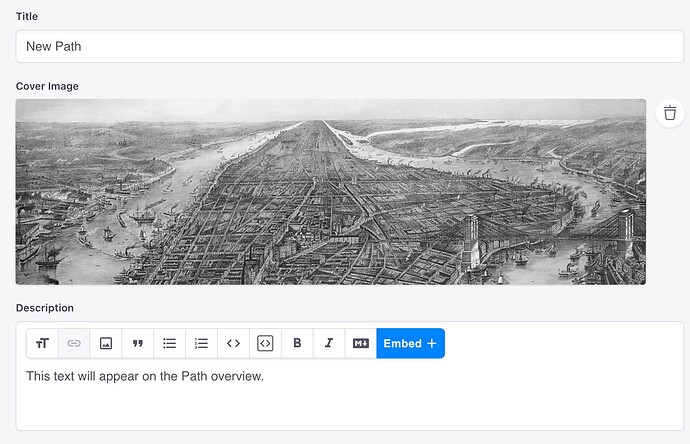Insert a hyperlink using the link icon

pyautogui.click(x=74, y=343)
